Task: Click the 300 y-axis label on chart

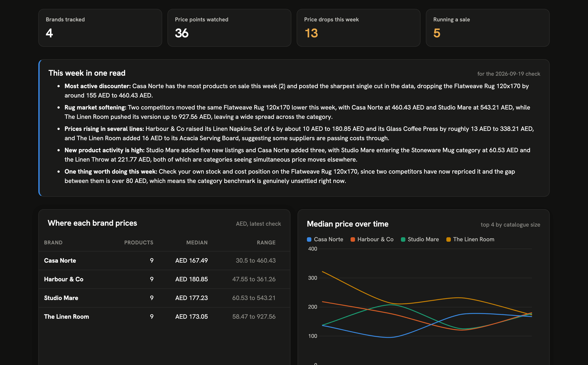Action: tap(313, 278)
